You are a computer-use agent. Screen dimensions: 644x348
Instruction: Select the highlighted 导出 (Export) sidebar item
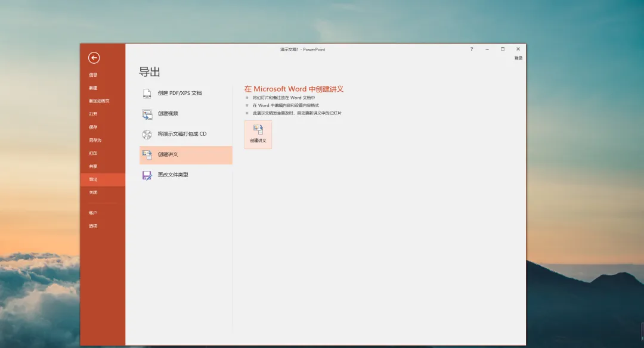[103, 180]
